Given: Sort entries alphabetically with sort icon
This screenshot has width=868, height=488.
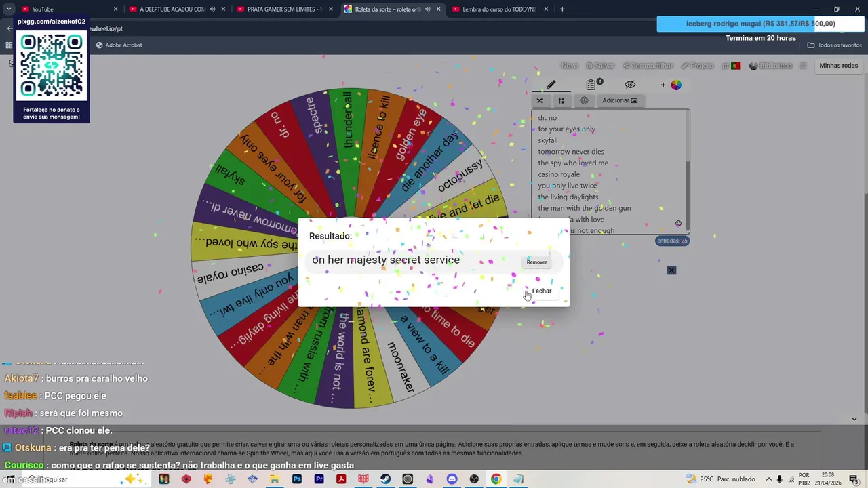Looking at the screenshot, I should 561,100.
